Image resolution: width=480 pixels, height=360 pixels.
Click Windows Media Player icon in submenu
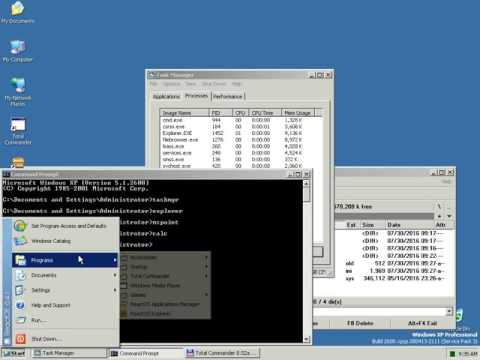(x=124, y=285)
